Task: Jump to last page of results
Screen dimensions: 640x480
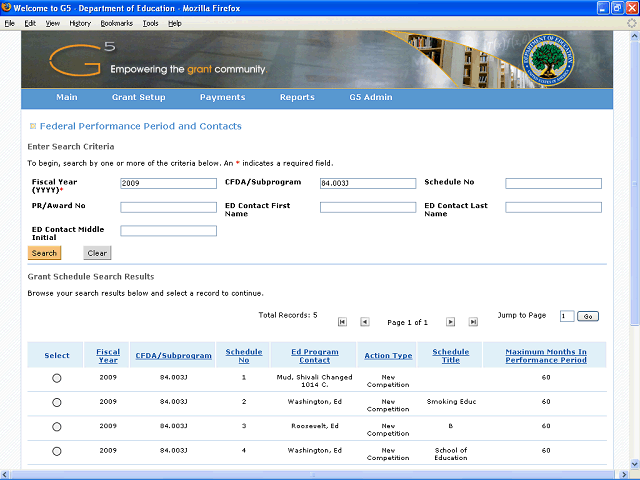Action: [x=473, y=322]
